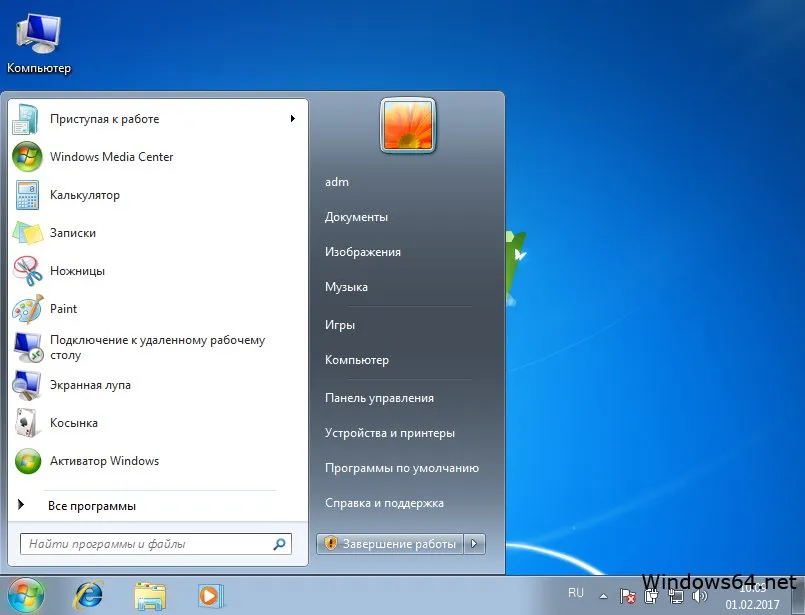Open Записки sticky notes icon

click(x=28, y=233)
